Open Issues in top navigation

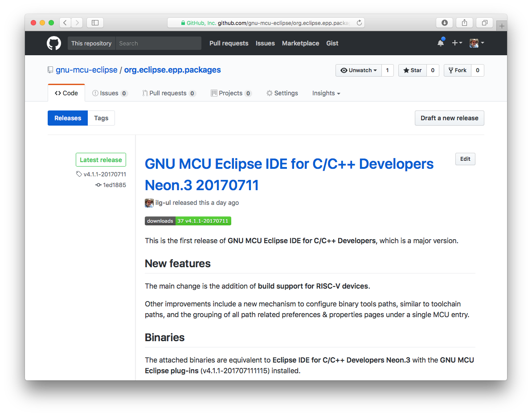[265, 43]
